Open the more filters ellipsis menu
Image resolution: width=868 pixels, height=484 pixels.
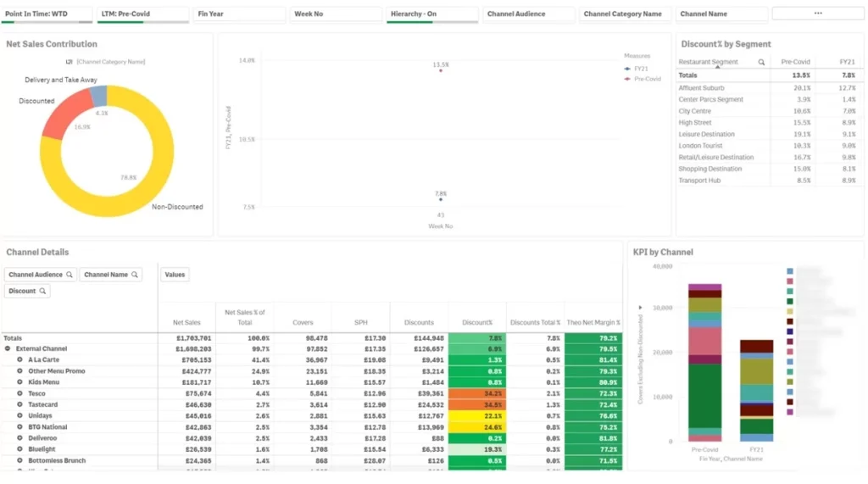818,14
